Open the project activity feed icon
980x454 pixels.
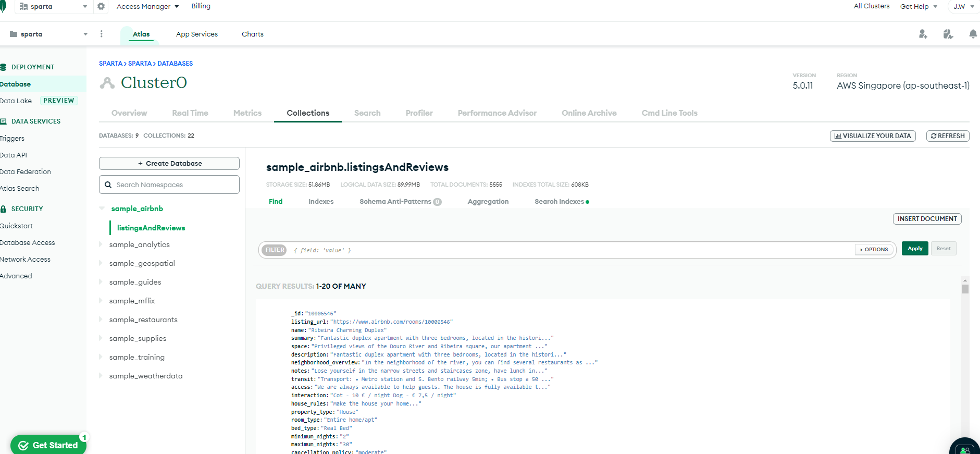(948, 34)
